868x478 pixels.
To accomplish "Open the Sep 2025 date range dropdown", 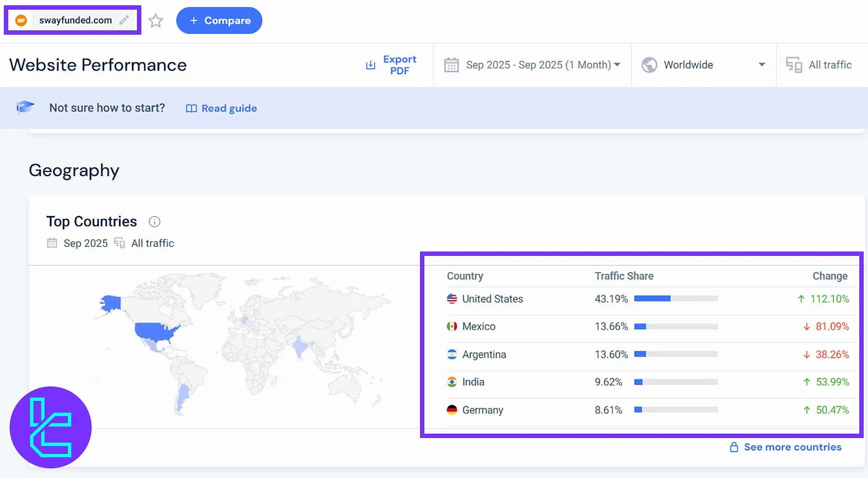I will coord(541,65).
